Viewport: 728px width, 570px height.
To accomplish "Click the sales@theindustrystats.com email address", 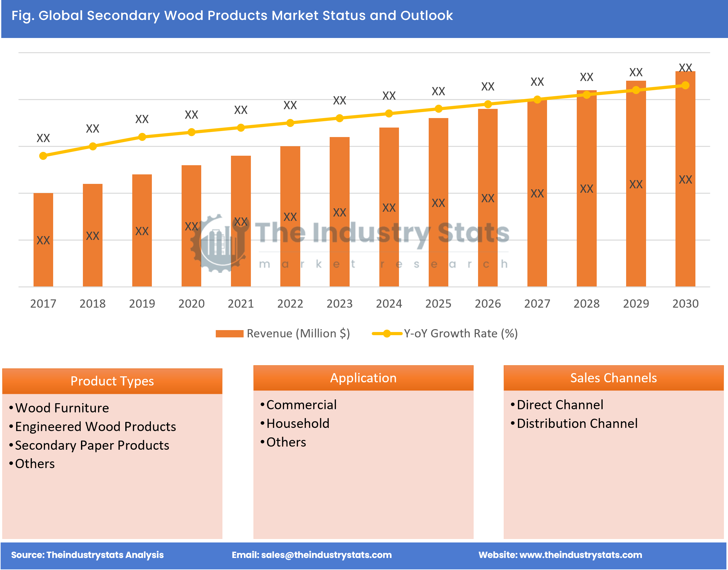I will click(326, 554).
